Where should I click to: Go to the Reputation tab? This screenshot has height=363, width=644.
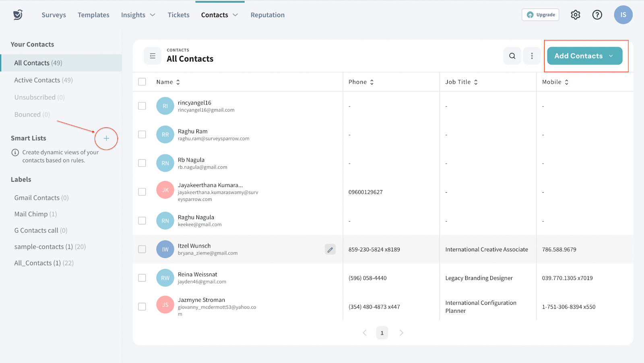(267, 15)
